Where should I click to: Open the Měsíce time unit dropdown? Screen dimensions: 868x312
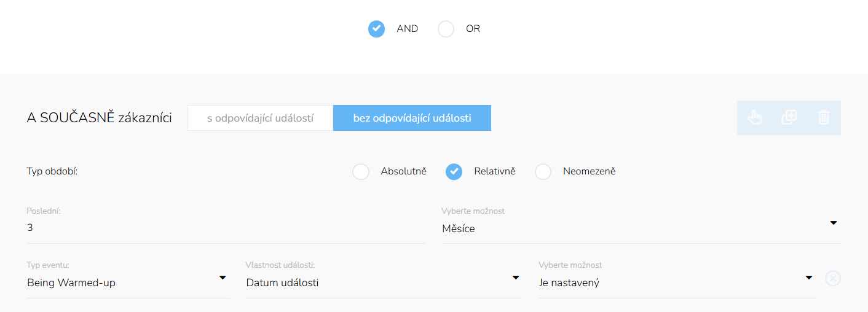[641, 228]
